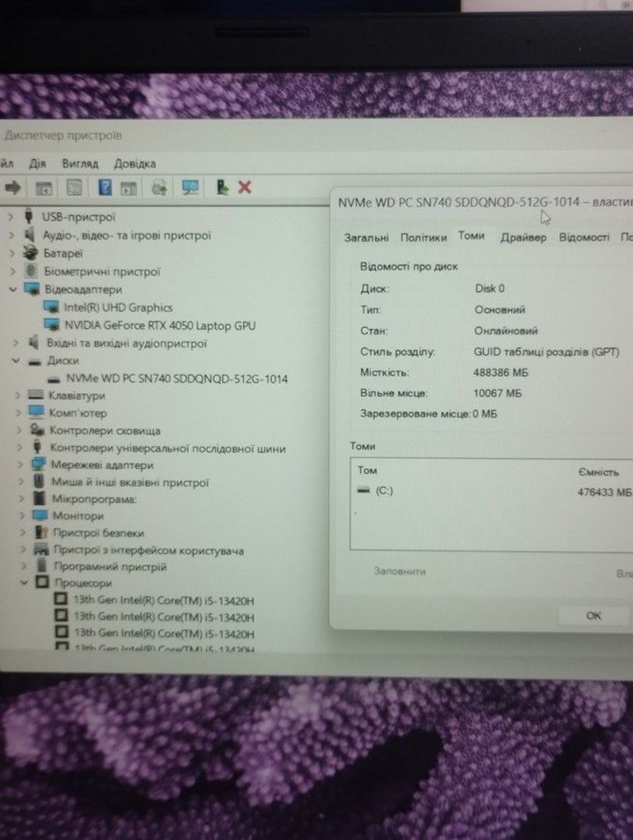The image size is (633, 840).
Task: Click the Ємність column header
Action: pos(598,472)
